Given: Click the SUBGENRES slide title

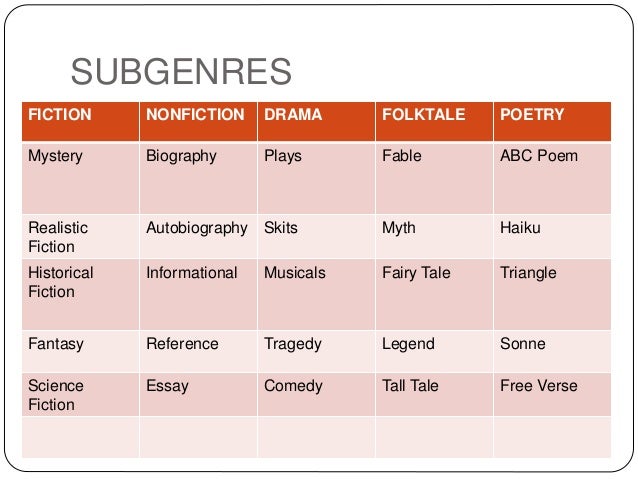Looking at the screenshot, I should pyautogui.click(x=180, y=73).
